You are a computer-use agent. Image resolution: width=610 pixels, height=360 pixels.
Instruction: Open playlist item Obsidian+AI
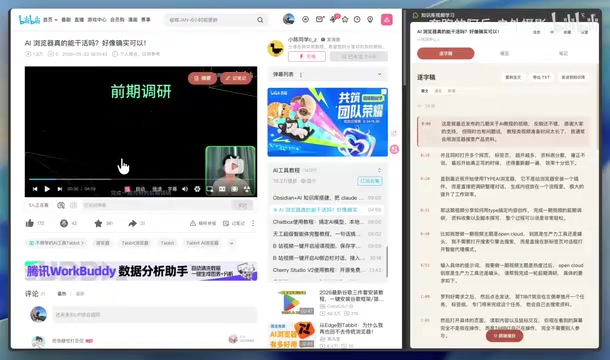(327, 198)
